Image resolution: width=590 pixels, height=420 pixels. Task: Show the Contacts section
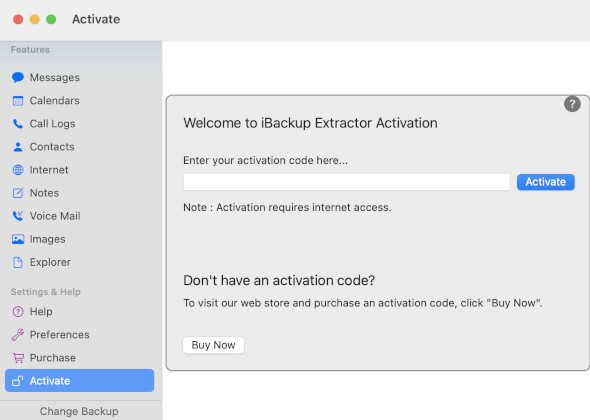pyautogui.click(x=52, y=147)
